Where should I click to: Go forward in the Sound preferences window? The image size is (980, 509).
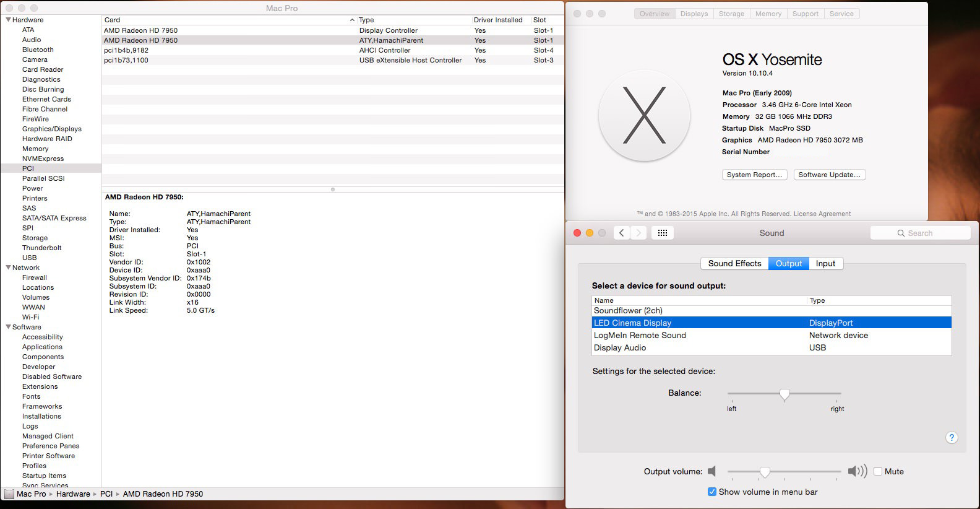tap(638, 233)
